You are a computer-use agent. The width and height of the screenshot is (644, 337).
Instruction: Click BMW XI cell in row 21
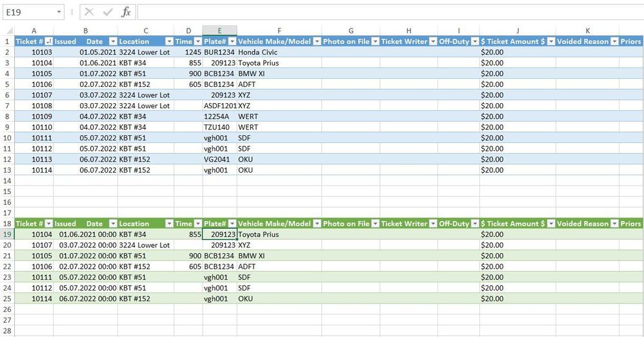click(x=279, y=256)
